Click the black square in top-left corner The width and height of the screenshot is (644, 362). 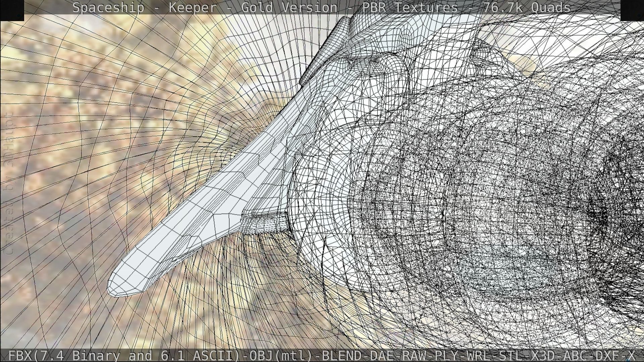click(x=12, y=10)
